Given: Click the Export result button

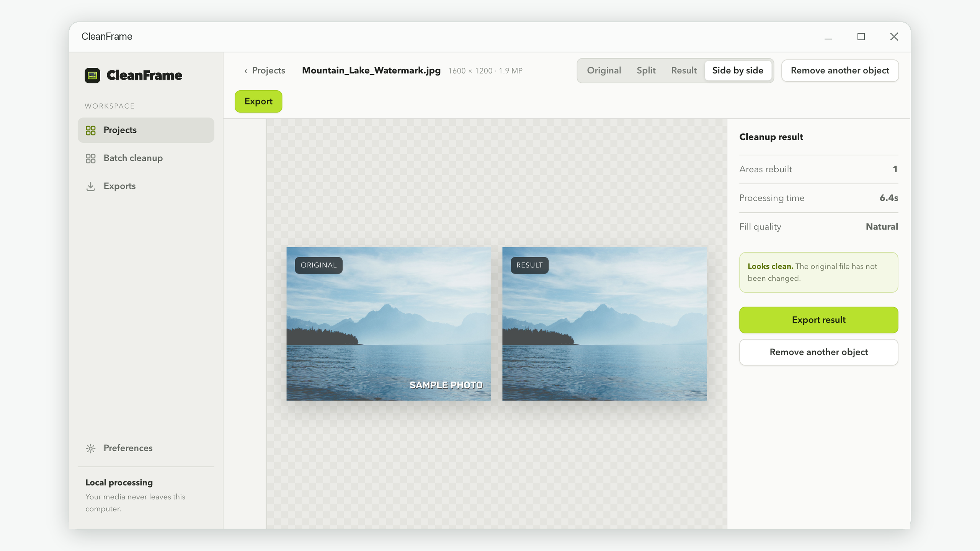Looking at the screenshot, I should (x=818, y=320).
